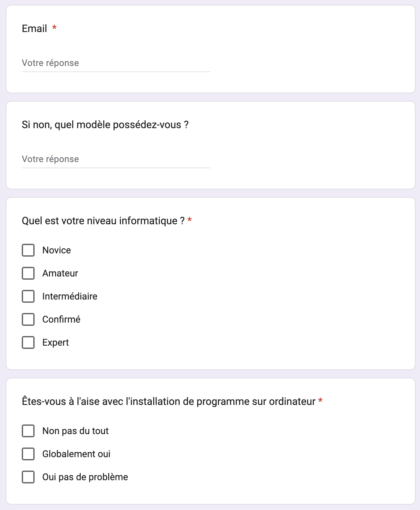Click the 'Oui pas de problème' label text
420x510 pixels.
point(85,477)
